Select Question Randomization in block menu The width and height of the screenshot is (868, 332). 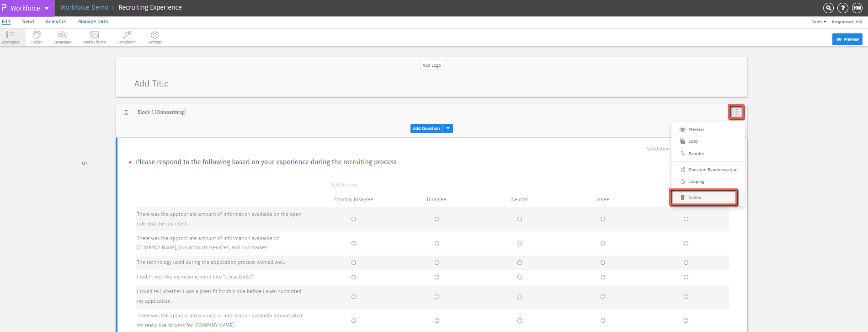coord(712,170)
